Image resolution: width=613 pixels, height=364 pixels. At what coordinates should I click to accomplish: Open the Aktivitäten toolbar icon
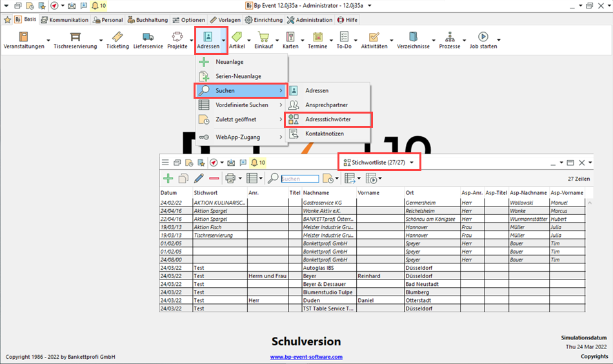374,40
